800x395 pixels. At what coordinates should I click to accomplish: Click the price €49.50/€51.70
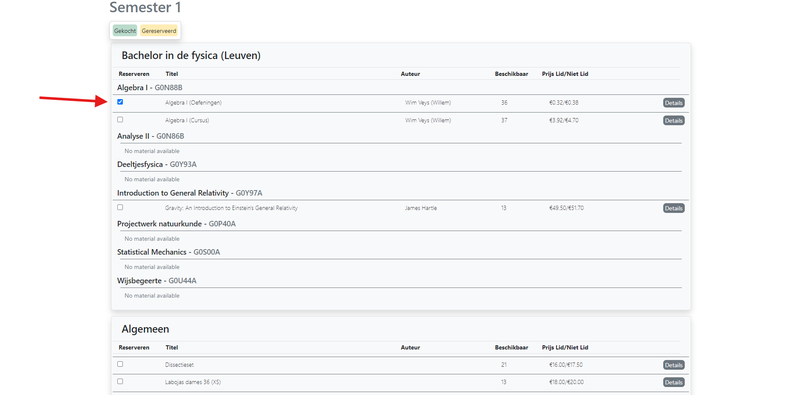(566, 208)
